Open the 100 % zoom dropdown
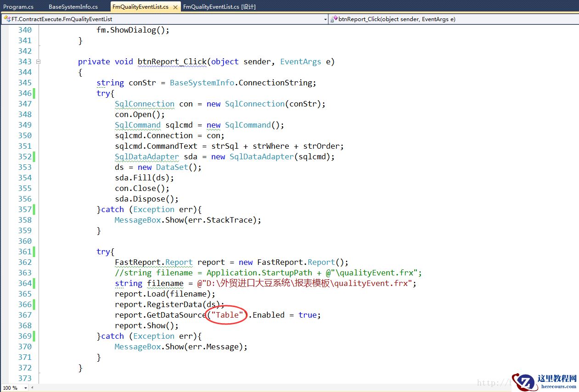 click(25, 388)
